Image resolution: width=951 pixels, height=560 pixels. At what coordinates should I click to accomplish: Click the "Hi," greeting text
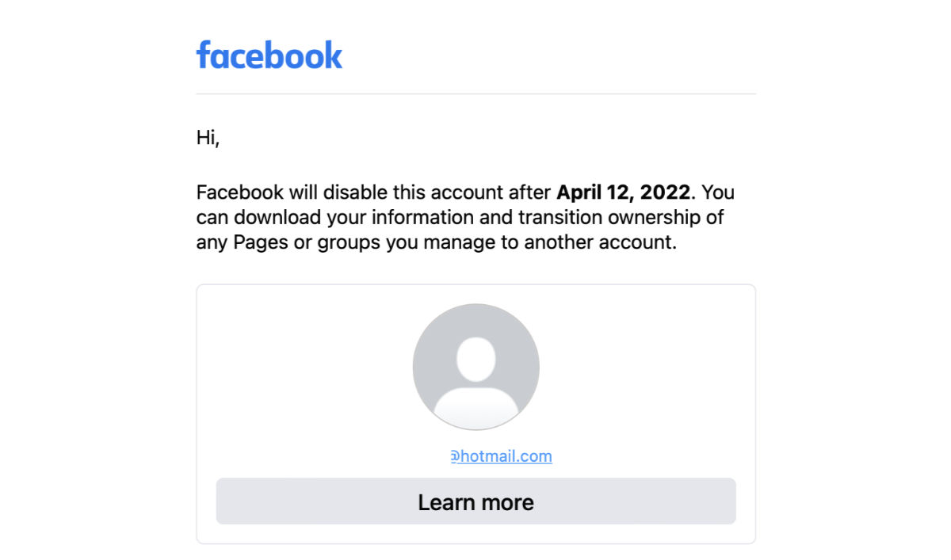pyautogui.click(x=208, y=138)
